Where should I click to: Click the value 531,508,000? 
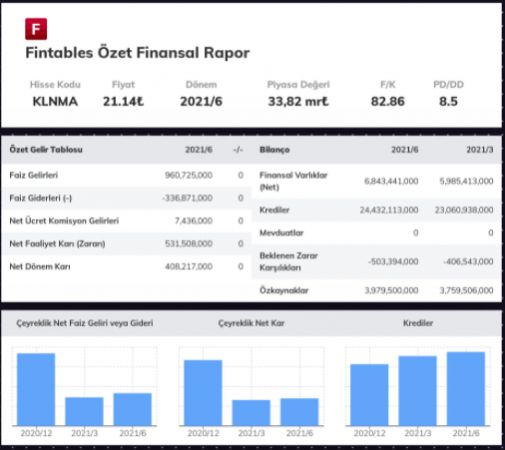pos(189,244)
